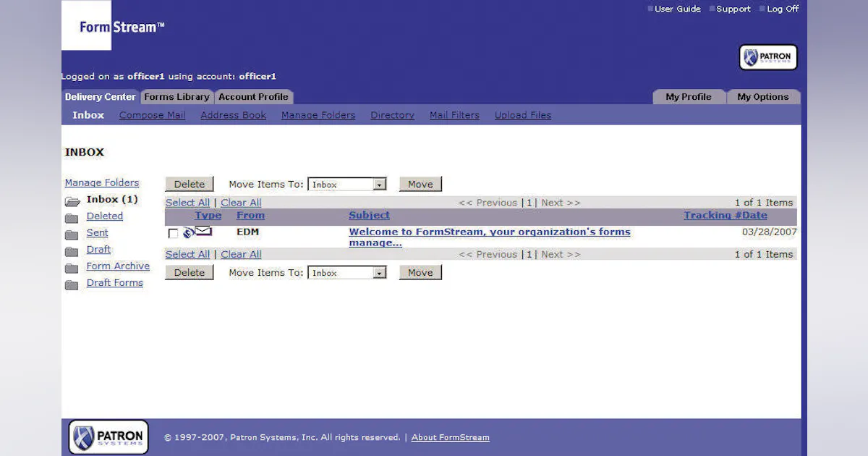The width and height of the screenshot is (868, 456).
Task: Open the bottom Move Items To dropdown
Action: (x=348, y=273)
